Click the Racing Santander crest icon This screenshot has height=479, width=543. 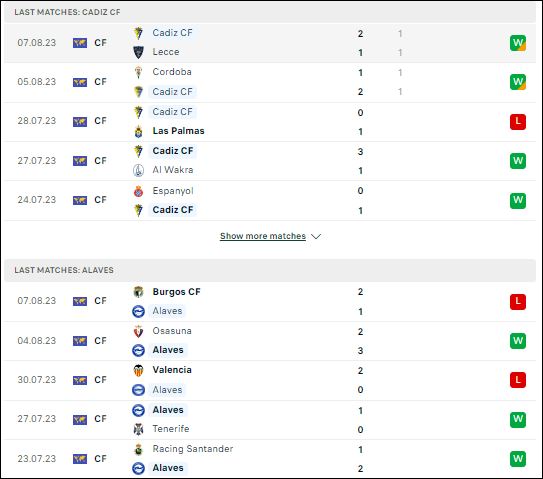[x=138, y=449]
